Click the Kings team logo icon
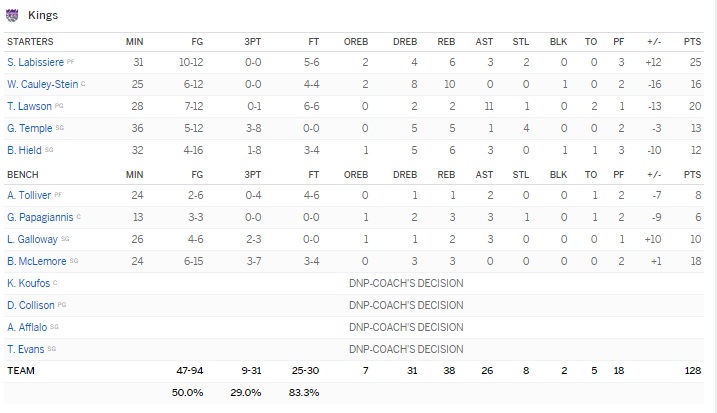This screenshot has width=717, height=413. click(x=13, y=15)
